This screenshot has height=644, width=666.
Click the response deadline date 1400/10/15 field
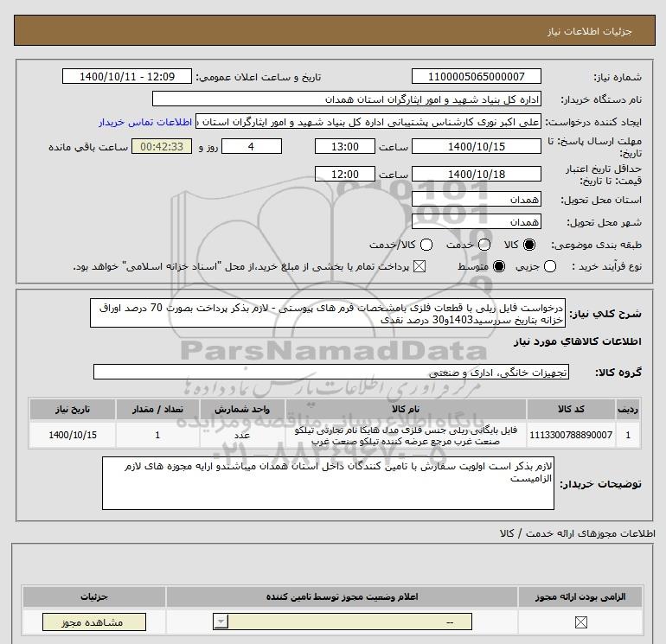coord(476,146)
